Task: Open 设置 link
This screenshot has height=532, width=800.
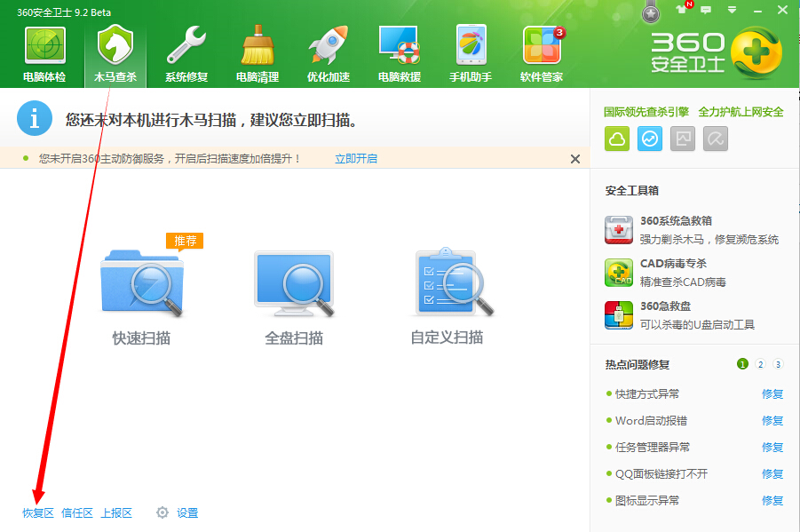Action: click(x=187, y=513)
